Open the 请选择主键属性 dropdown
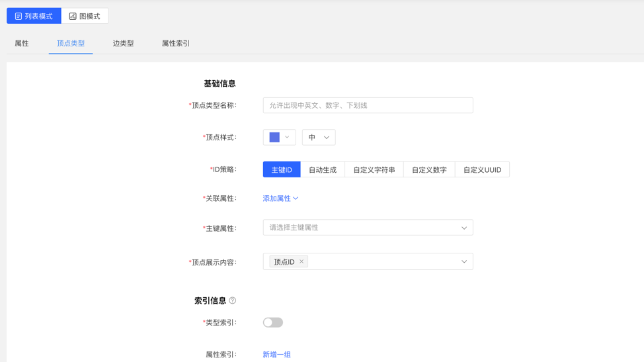This screenshot has width=644, height=362. pos(368,228)
